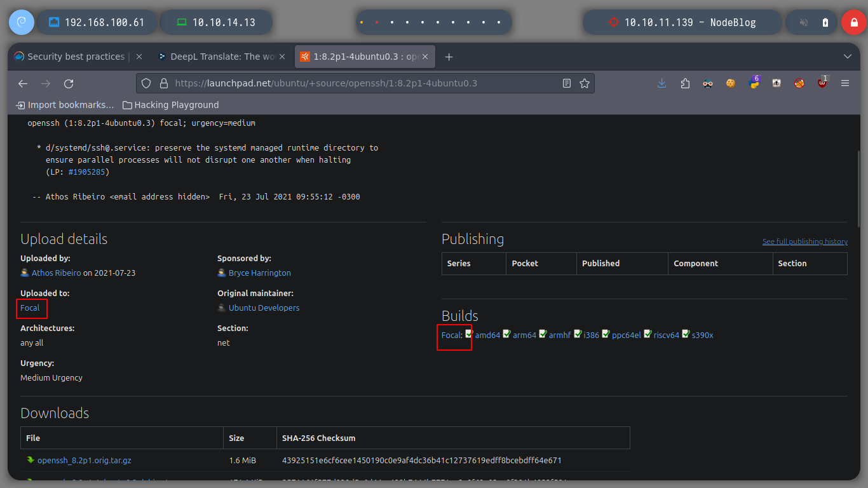Click the muted speaker icon in top bar

804,22
